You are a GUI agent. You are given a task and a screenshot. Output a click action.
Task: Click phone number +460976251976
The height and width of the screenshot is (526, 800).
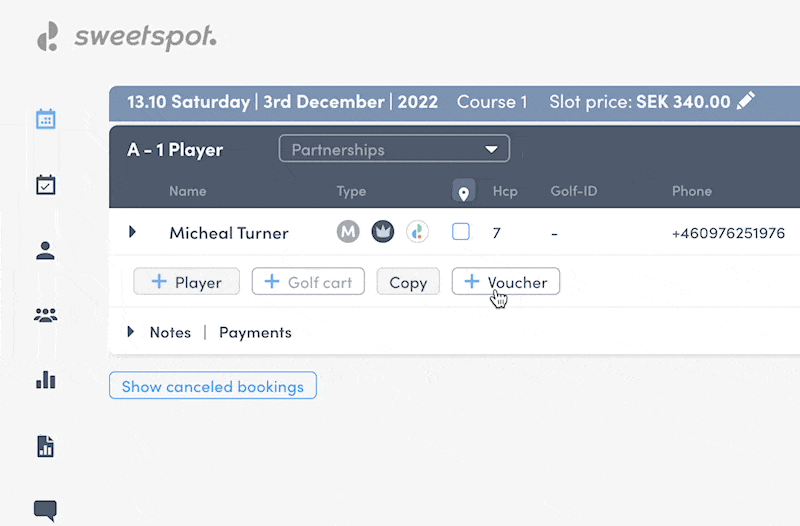(728, 233)
